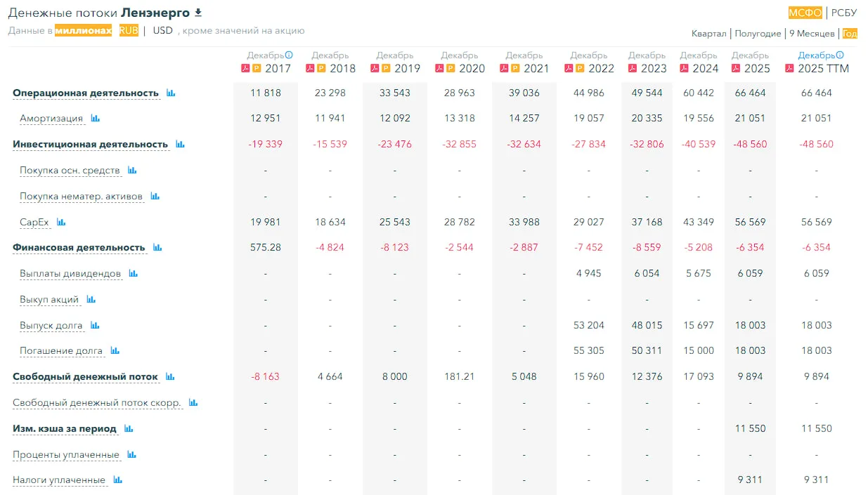868x495 pixels.
Task: Click the CapEx row label
Action: [x=34, y=222]
